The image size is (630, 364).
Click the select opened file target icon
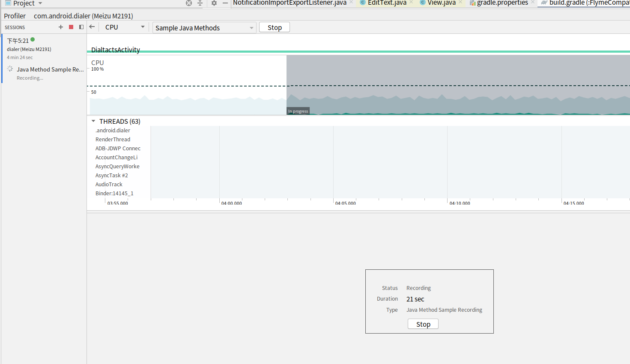[x=189, y=3]
